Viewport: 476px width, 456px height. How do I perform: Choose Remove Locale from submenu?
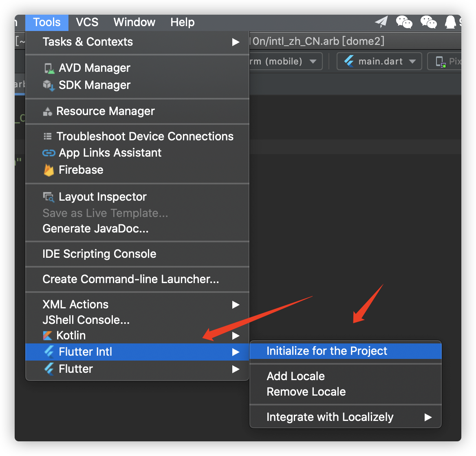point(346,392)
